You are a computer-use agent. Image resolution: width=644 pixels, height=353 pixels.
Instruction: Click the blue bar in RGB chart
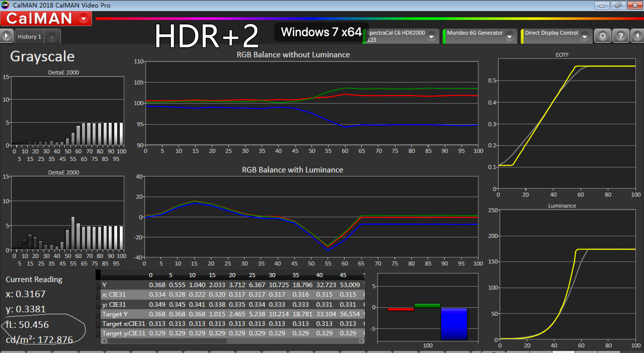454,324
